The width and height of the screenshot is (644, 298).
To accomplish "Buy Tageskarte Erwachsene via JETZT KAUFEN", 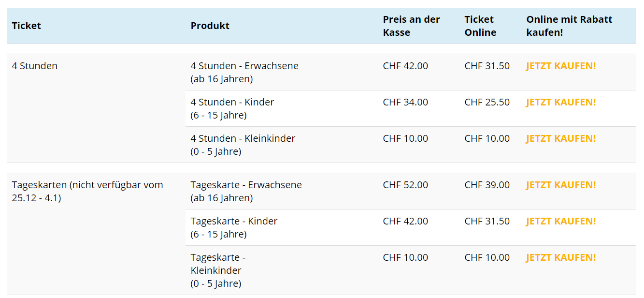I will coord(560,185).
